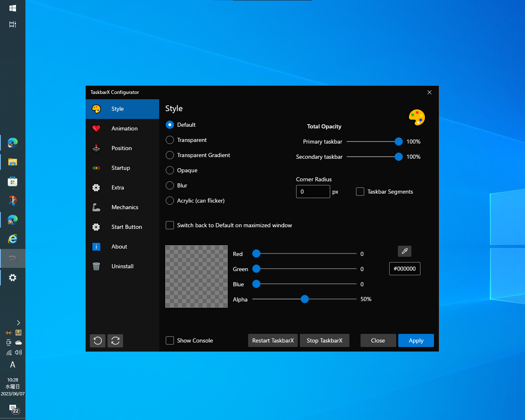Open the taskbar clock showing 10:28

13,387
